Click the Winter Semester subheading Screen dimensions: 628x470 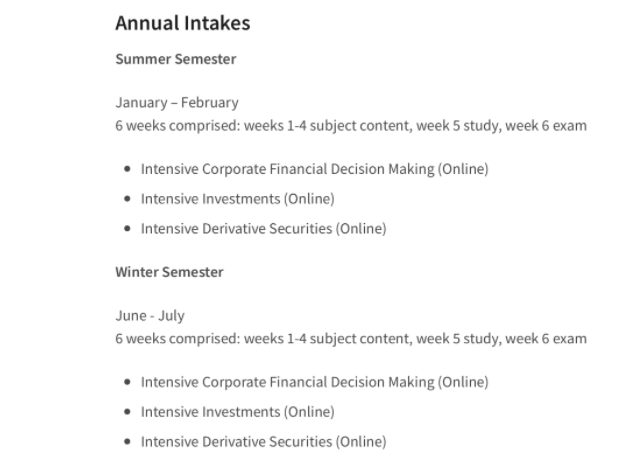tap(169, 272)
